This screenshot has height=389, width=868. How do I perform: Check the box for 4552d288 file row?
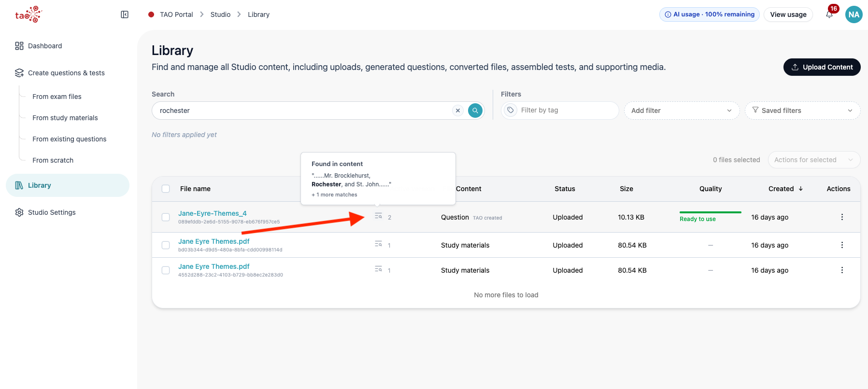coord(166,270)
